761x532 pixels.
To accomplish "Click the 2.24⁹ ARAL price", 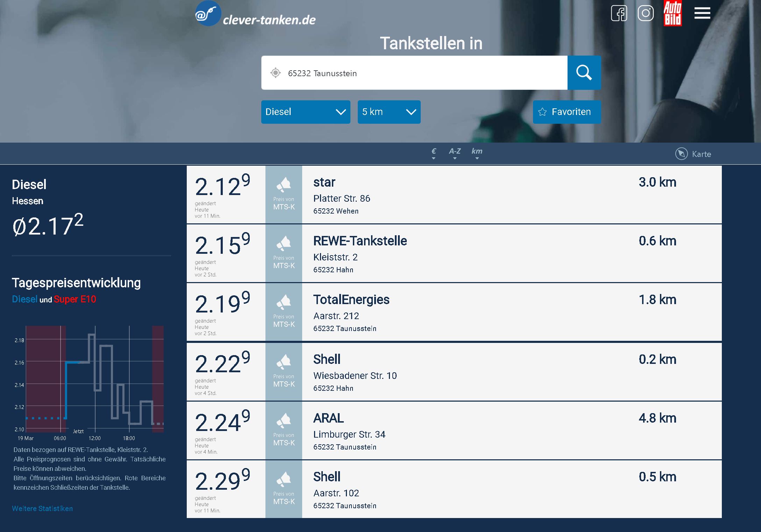I will point(222,420).
